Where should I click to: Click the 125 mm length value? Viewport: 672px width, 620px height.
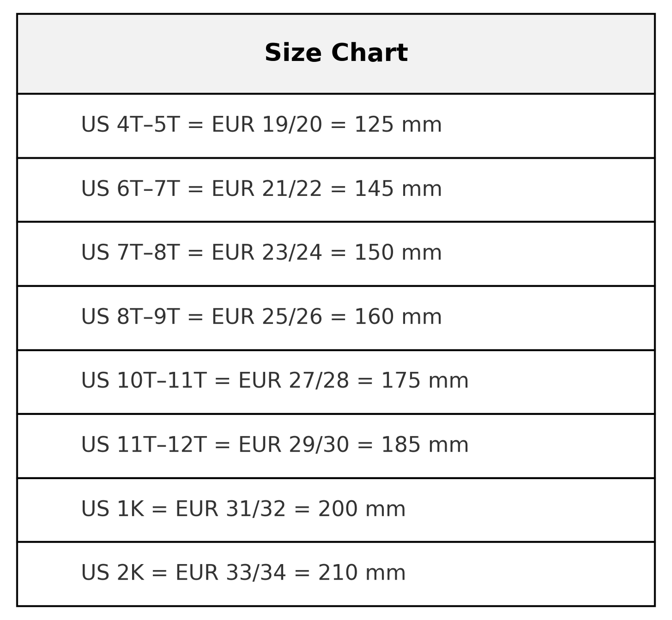click(x=398, y=125)
